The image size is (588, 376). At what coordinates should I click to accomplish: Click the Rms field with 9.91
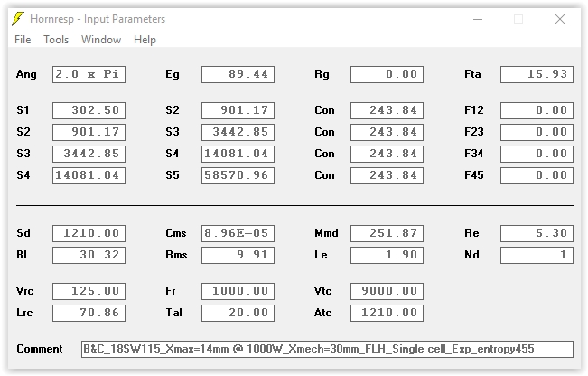tap(238, 255)
